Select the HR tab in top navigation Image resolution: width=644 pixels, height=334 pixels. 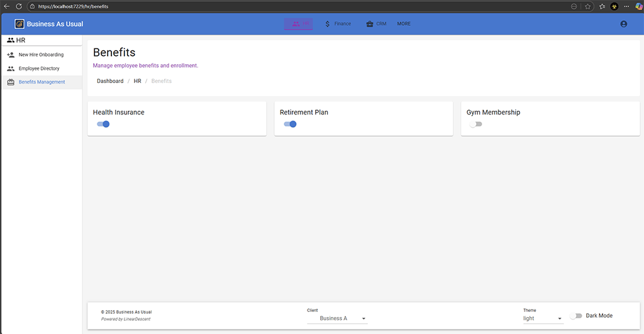(299, 24)
